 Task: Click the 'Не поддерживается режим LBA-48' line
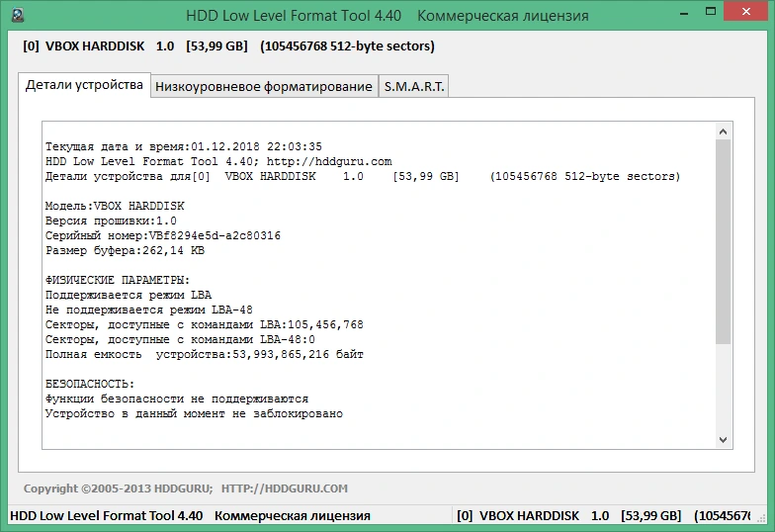coord(148,310)
